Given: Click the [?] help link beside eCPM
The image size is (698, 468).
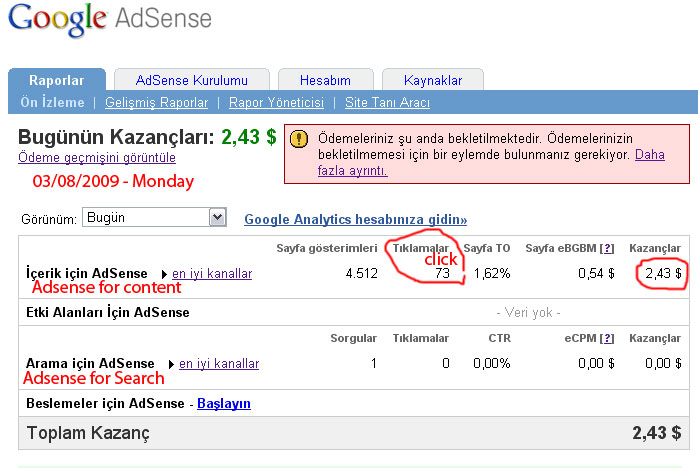Looking at the screenshot, I should click(607, 338).
